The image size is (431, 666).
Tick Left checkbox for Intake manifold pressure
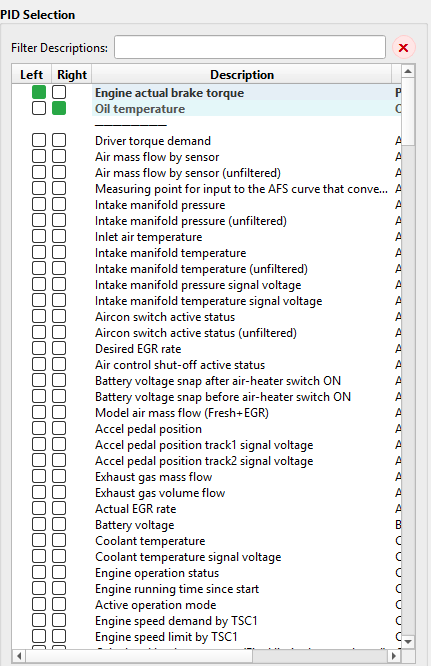(x=39, y=204)
